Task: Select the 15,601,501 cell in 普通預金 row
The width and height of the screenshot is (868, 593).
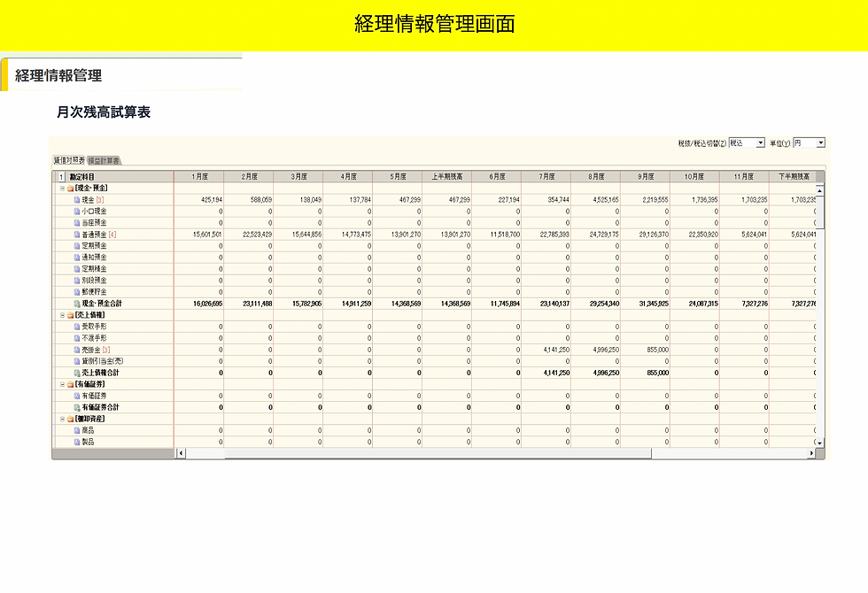Action: [x=198, y=235]
